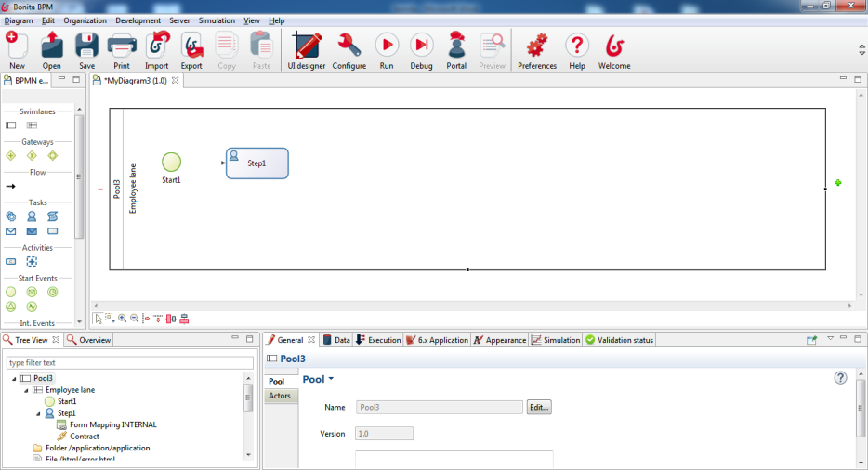Screen dimensions: 868x470
Task: Click the Edit... button next to Name
Action: point(539,407)
